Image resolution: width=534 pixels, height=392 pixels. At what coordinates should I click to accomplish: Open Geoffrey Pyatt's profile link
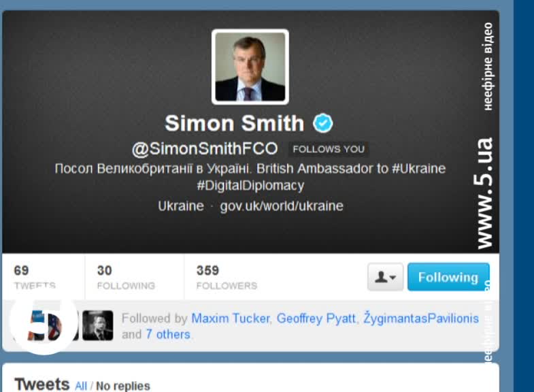click(316, 318)
